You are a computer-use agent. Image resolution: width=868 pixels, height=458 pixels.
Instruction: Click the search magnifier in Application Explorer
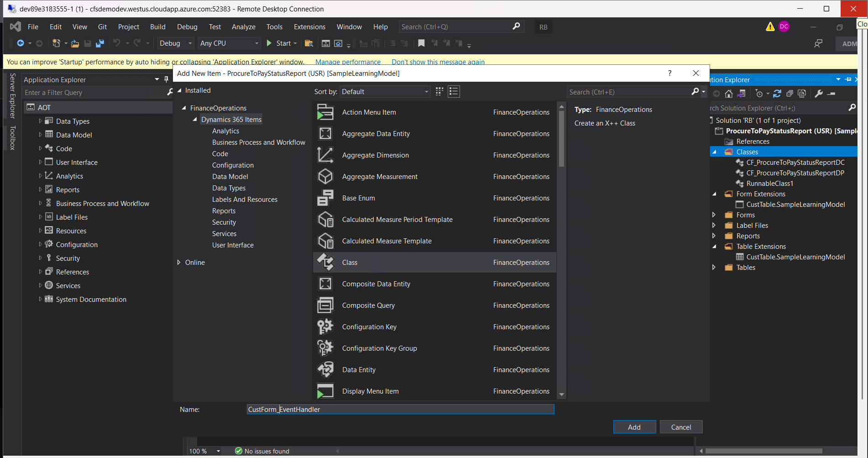coord(169,92)
